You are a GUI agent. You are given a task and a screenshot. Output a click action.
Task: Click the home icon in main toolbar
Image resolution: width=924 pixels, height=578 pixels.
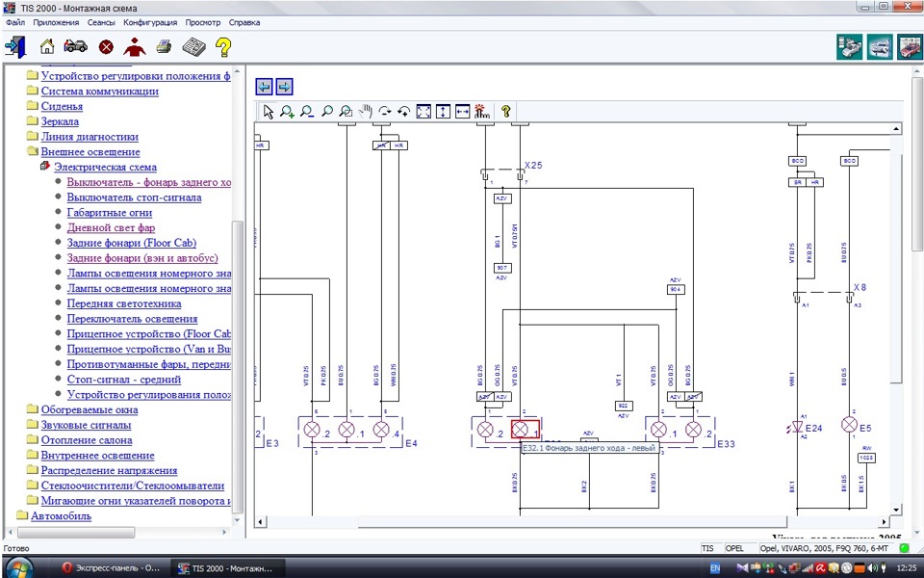(x=46, y=46)
